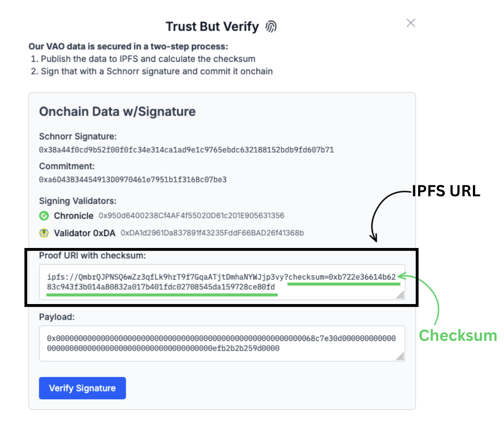Click the Commitment address 0xa6D43B...
The height and width of the screenshot is (425, 504).
[x=131, y=179]
